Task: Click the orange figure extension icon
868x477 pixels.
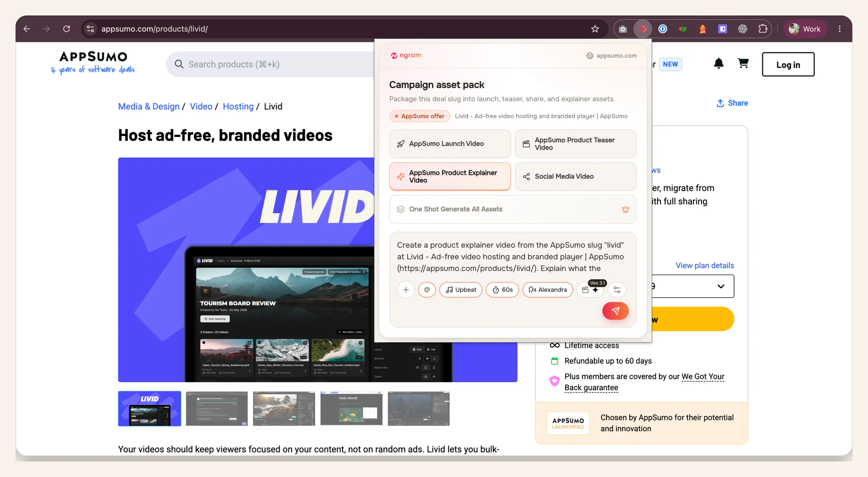Action: [x=702, y=29]
